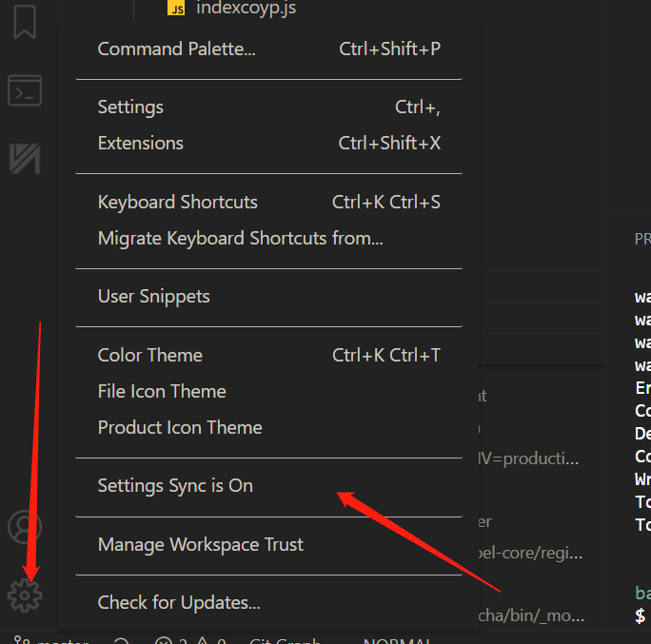Viewport: 651px width, 644px height.
Task: Pick Product Icon Theme option
Action: [x=180, y=427]
